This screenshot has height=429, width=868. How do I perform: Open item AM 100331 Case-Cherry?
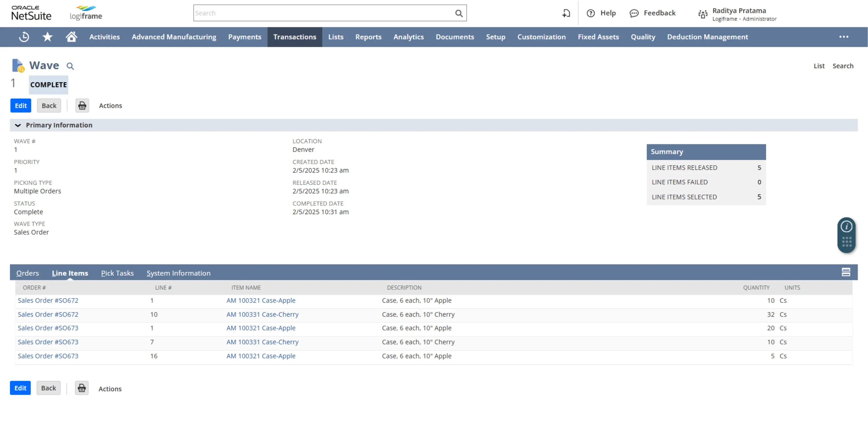262,314
